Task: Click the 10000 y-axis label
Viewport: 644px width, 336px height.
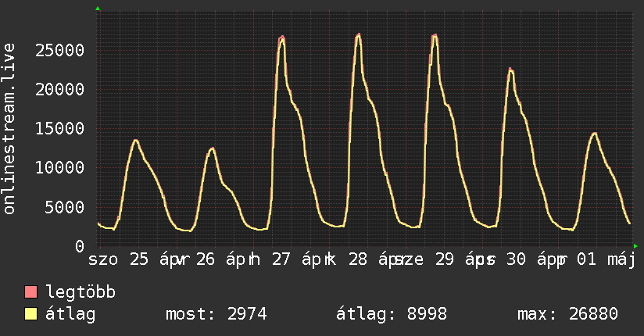Action: point(59,167)
